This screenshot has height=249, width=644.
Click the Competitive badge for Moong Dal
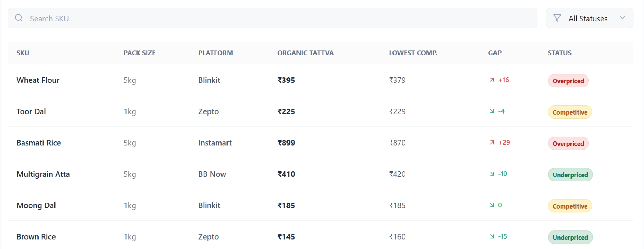point(570,206)
